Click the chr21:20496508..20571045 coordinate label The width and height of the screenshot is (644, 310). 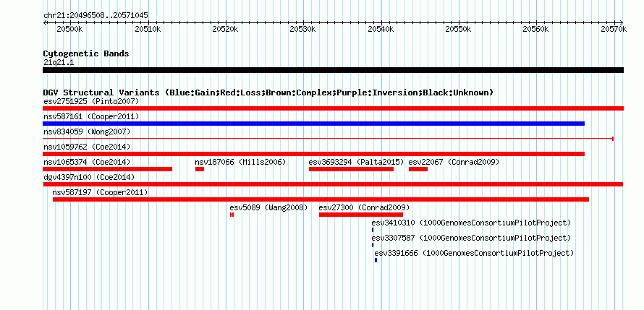coord(96,16)
